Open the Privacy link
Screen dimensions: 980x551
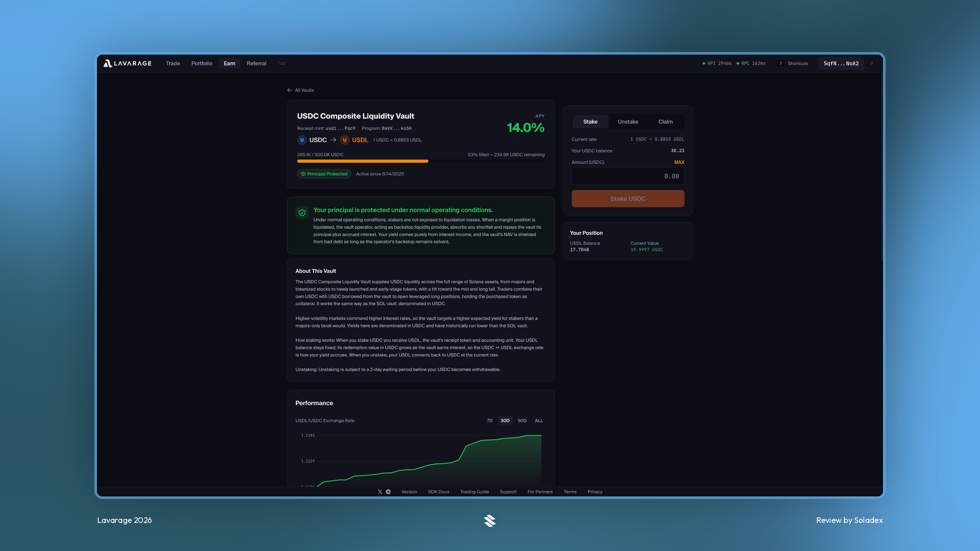(595, 492)
